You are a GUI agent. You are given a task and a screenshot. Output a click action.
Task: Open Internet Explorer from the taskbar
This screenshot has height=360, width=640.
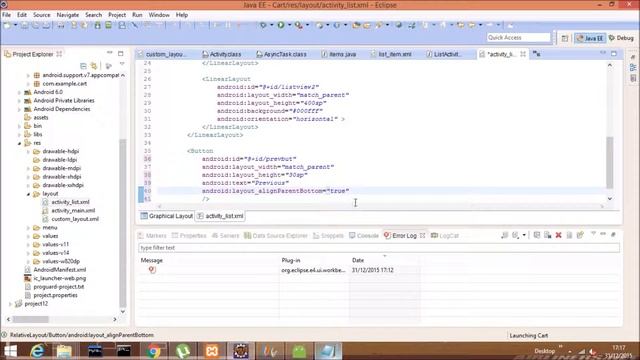[37, 351]
